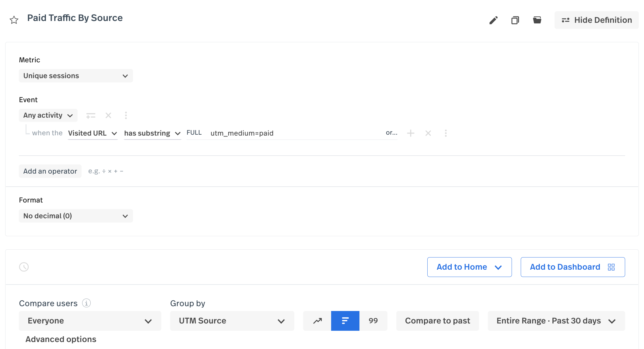The image size is (644, 349).
Task: Edit the metric using the pencil icon
Action: point(493,20)
